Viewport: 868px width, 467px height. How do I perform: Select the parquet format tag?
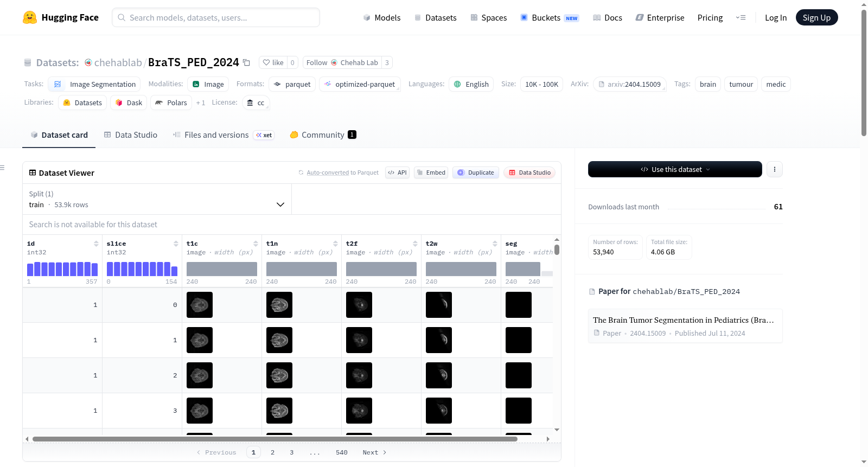tap(292, 84)
